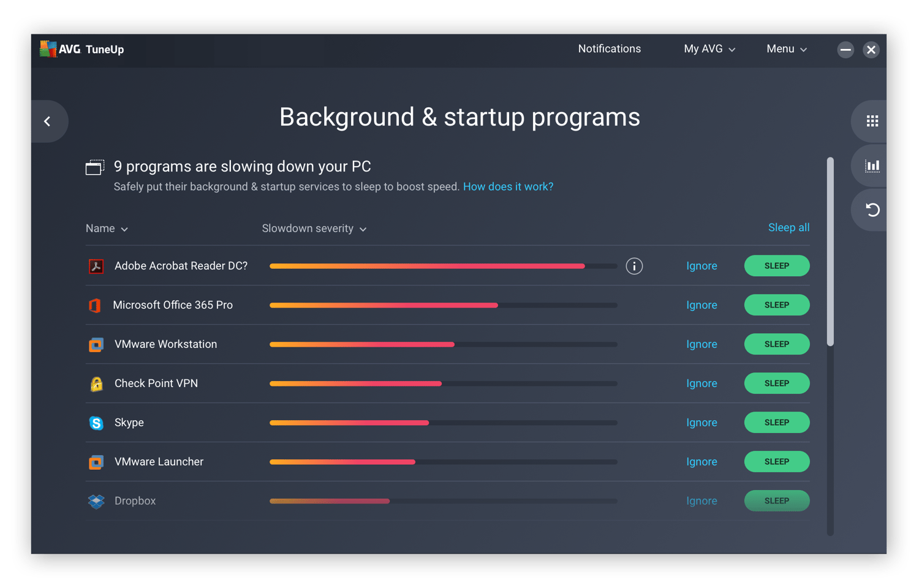Screen dimensions: 919x588
Task: Click the vertical scrollbar of program list
Action: pos(830,251)
